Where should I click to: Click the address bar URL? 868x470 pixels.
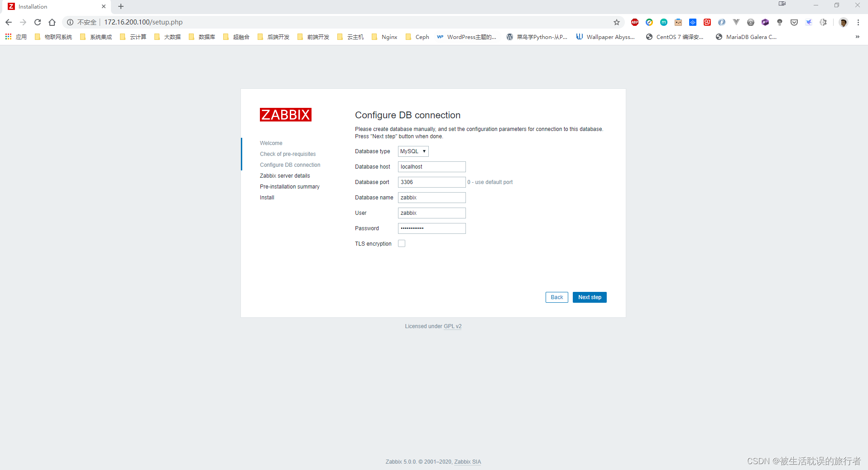pos(144,22)
